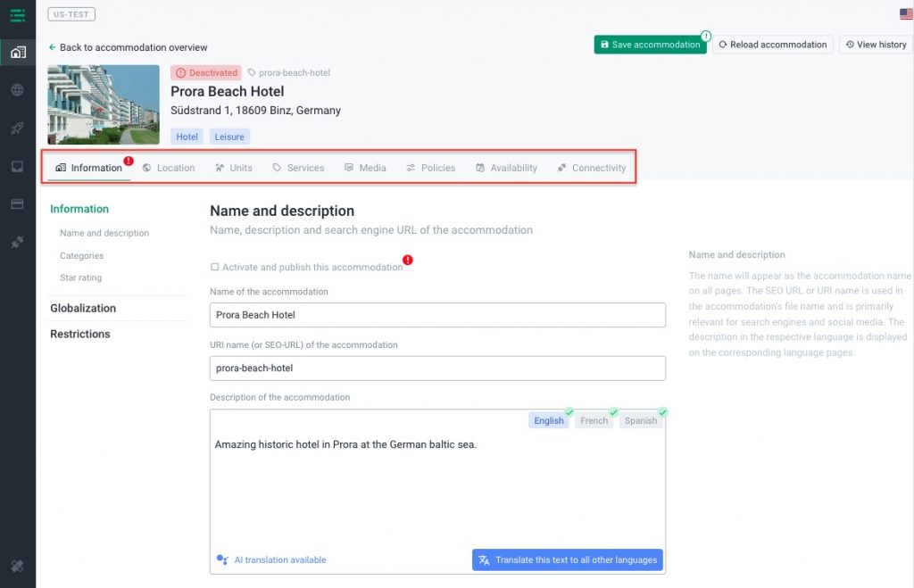The image size is (914, 588).
Task: Open the inbox icon in the sidebar
Action: tap(18, 167)
